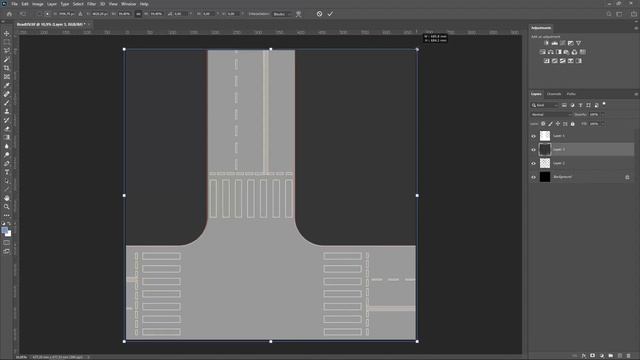Toggle lock transparent pixels
640x360 pixels.
pyautogui.click(x=543, y=124)
